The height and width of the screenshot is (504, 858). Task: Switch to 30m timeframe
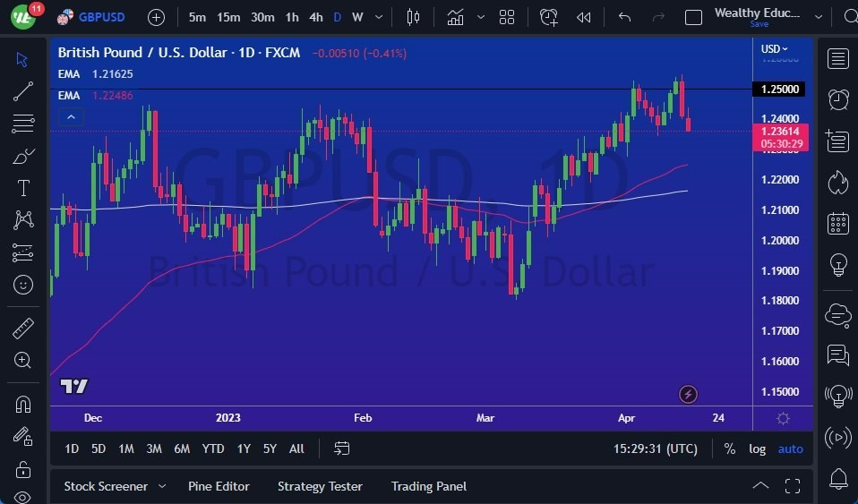pos(262,18)
